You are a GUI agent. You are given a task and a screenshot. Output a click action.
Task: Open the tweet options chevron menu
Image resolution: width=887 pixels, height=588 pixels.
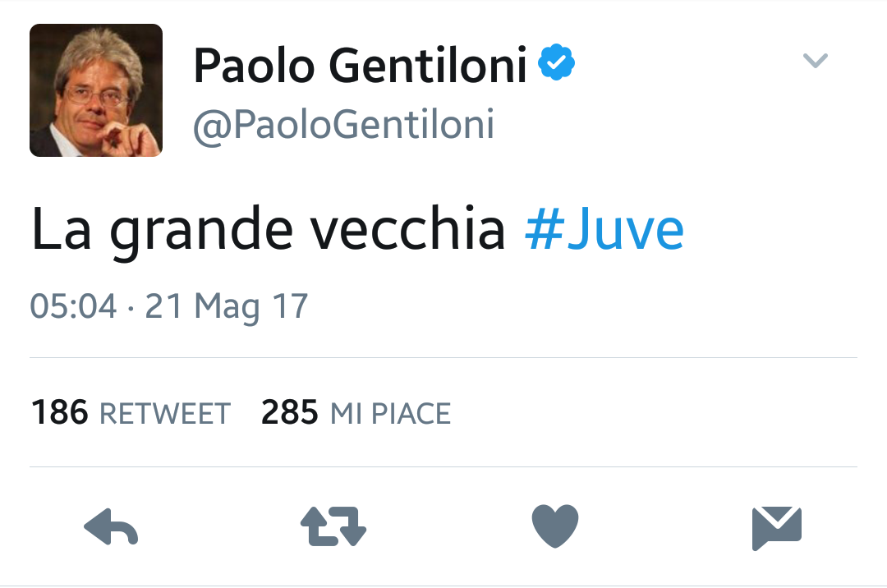click(815, 60)
